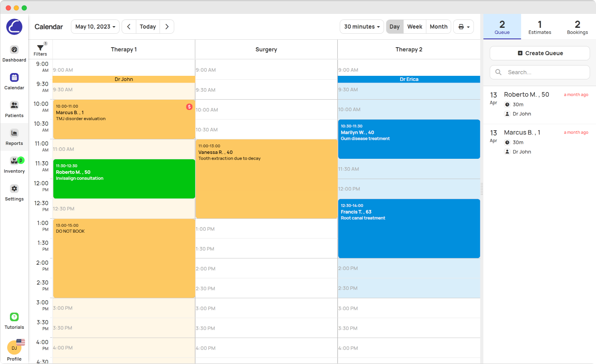
Task: Open Marilyn W. gum disease treatment appointment
Action: click(409, 139)
